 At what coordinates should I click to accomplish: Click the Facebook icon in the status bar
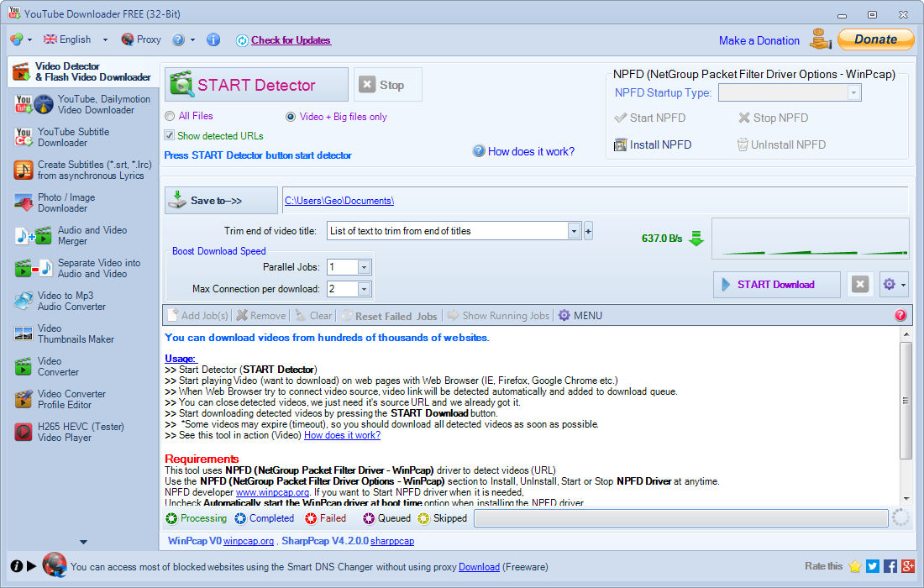pyautogui.click(x=890, y=566)
